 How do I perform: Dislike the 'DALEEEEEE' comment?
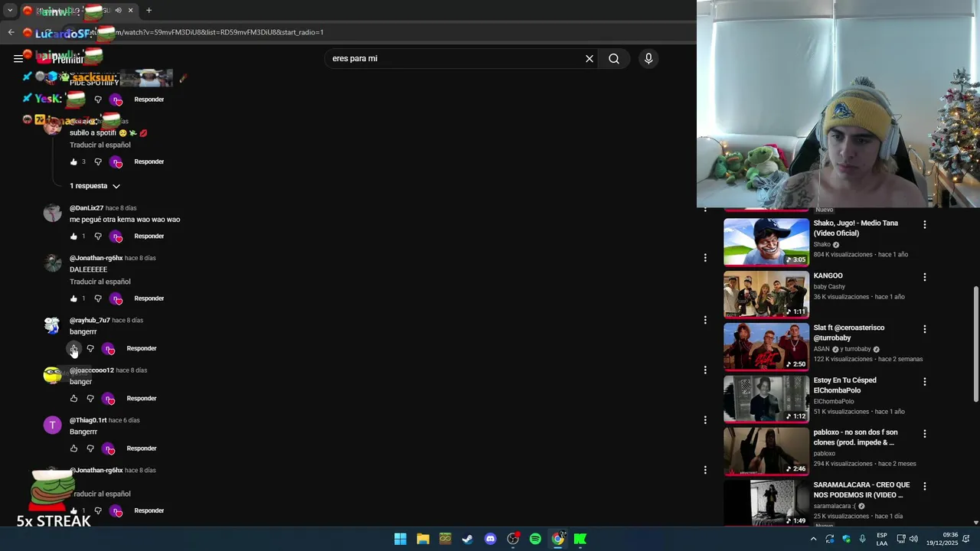click(x=98, y=298)
